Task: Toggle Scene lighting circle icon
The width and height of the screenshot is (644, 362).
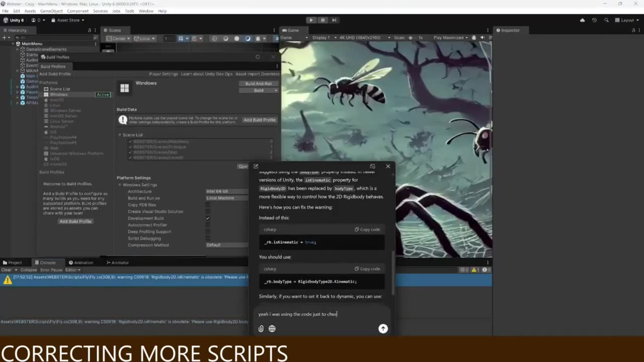Action: pyautogui.click(x=237, y=38)
